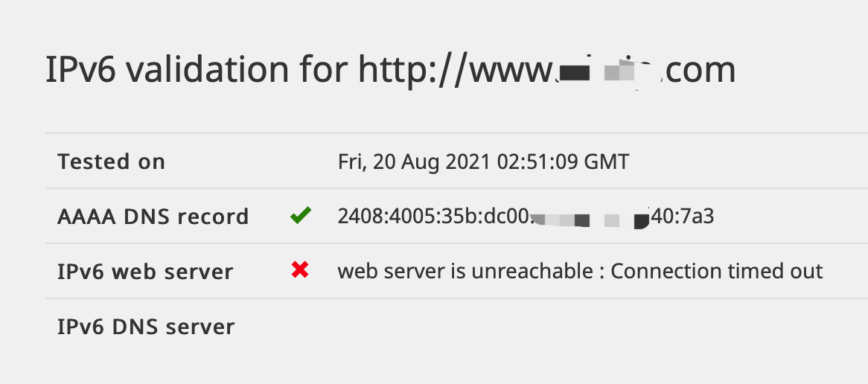The height and width of the screenshot is (384, 868).
Task: Click the empty value cell of IPv6 DNS server
Action: pyautogui.click(x=602, y=327)
